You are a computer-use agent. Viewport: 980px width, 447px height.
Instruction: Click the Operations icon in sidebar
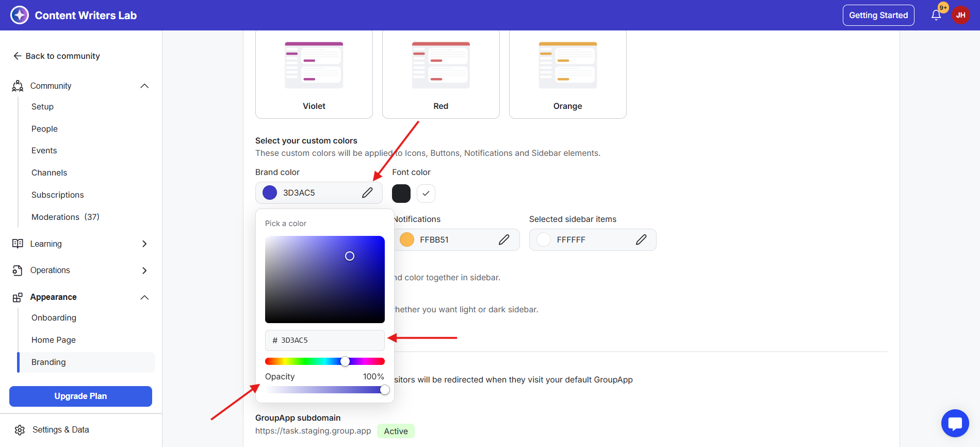click(18, 270)
